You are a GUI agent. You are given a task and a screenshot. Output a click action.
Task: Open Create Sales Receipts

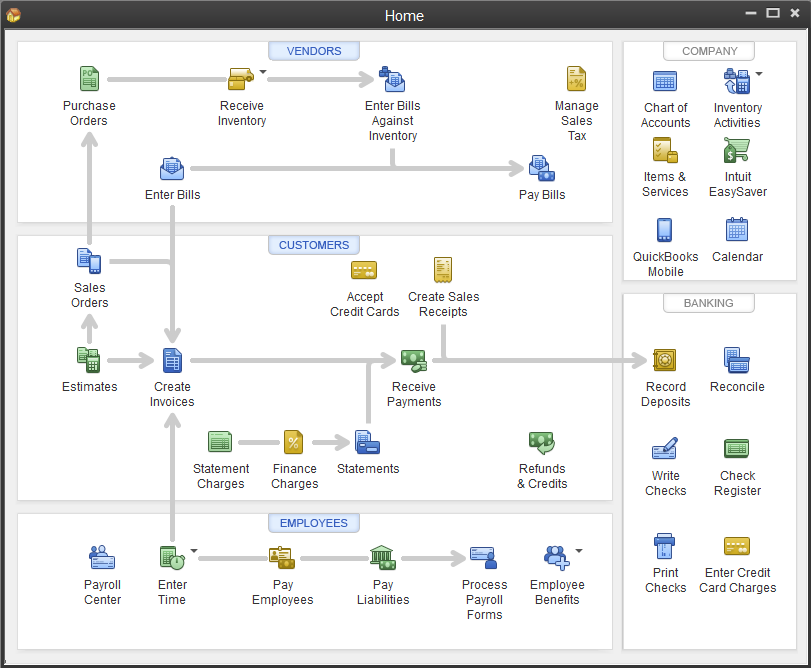click(x=443, y=270)
